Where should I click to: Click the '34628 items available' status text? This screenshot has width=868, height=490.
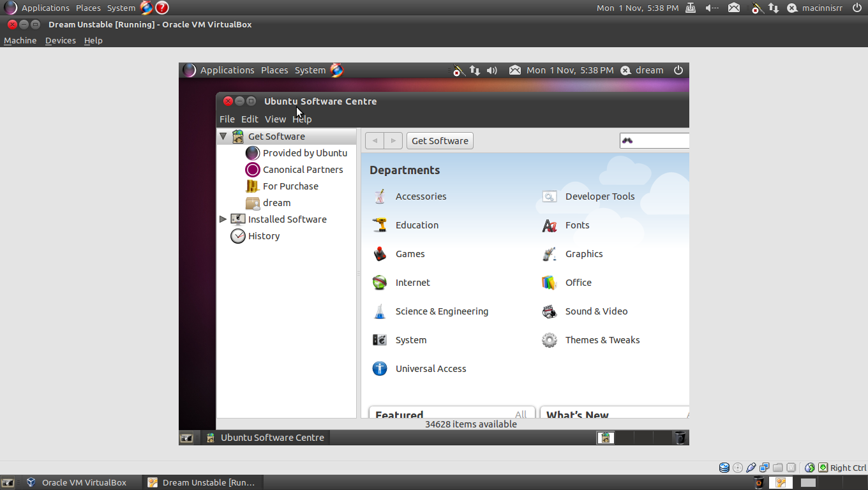[471, 424]
